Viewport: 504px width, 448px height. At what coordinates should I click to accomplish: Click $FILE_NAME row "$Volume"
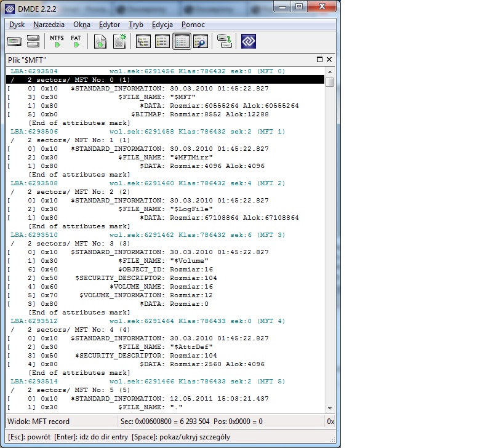click(165, 261)
